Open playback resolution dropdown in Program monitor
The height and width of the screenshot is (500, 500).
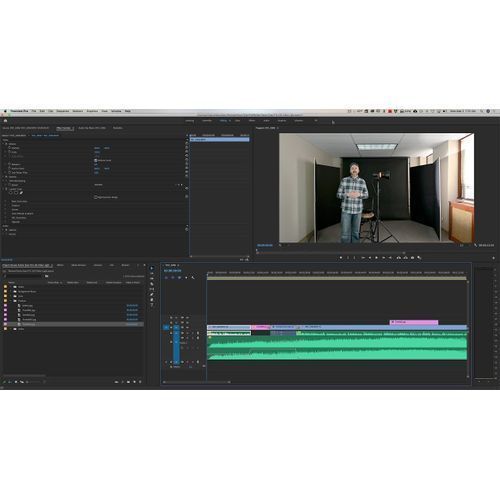[462, 245]
